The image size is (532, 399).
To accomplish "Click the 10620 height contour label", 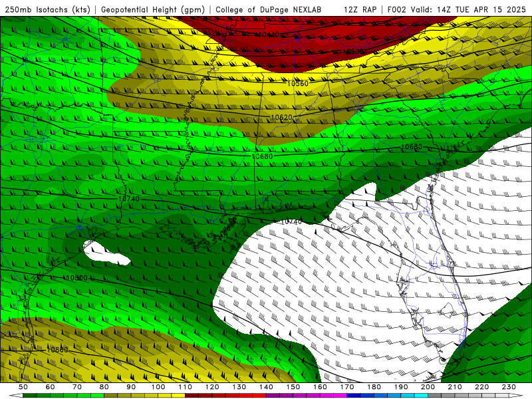I will 281,118.
